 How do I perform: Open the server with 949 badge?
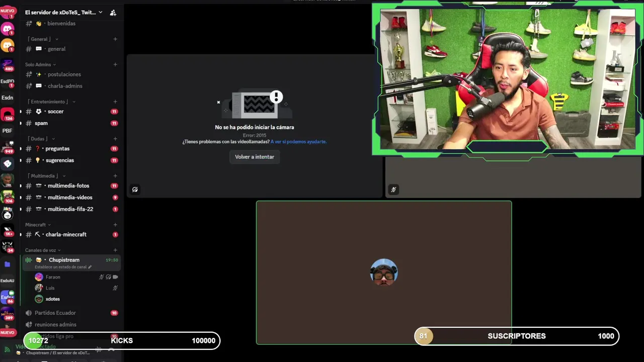point(8,147)
